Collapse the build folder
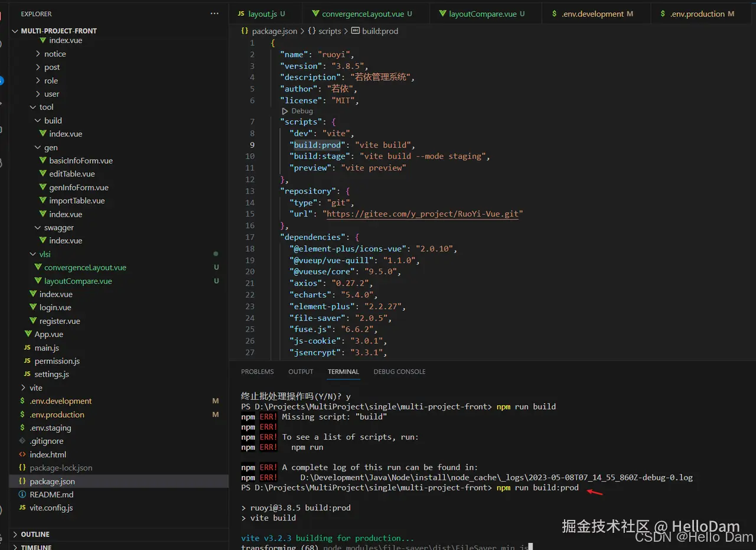Image resolution: width=756 pixels, height=550 pixels. pyautogui.click(x=38, y=120)
